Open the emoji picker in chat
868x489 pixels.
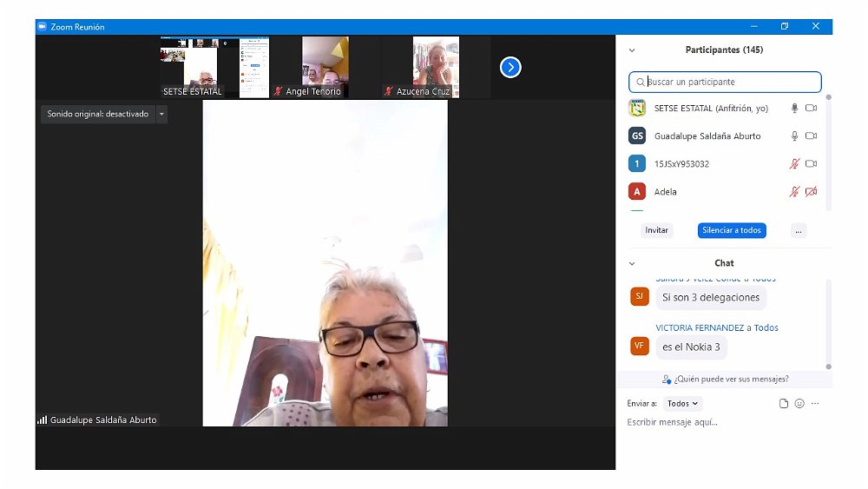tap(799, 404)
